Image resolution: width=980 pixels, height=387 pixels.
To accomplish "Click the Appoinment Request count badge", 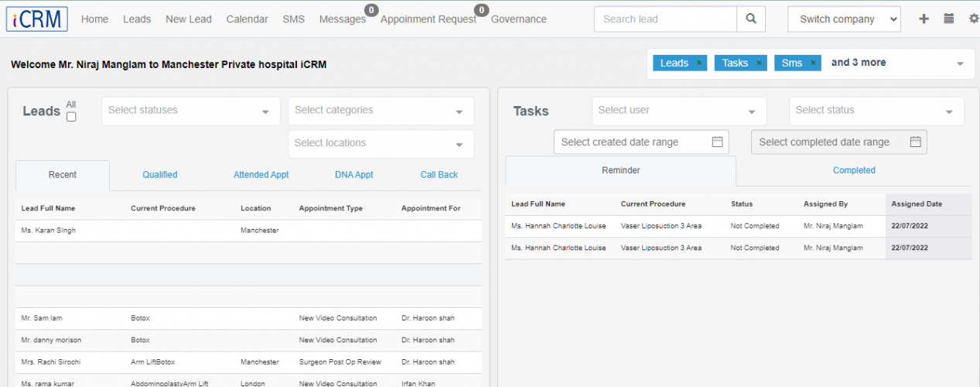I will [x=482, y=10].
